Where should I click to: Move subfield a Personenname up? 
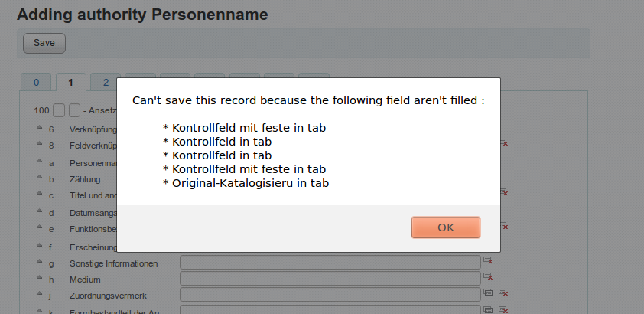pos(39,162)
